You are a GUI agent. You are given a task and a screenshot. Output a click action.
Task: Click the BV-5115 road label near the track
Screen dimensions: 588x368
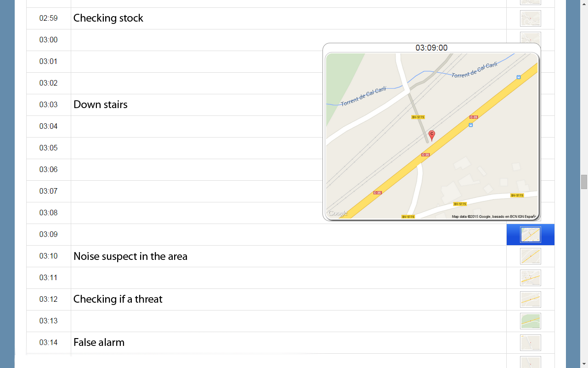[418, 117]
